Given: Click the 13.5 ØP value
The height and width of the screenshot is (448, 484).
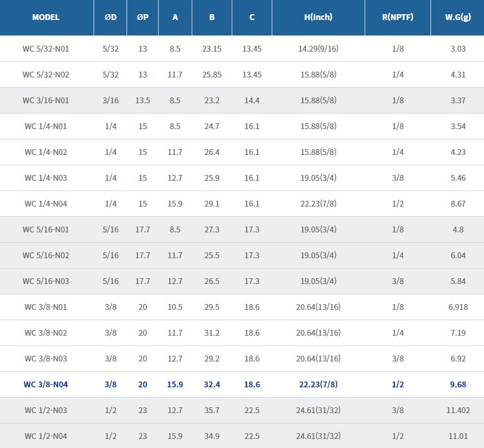Looking at the screenshot, I should [x=143, y=100].
